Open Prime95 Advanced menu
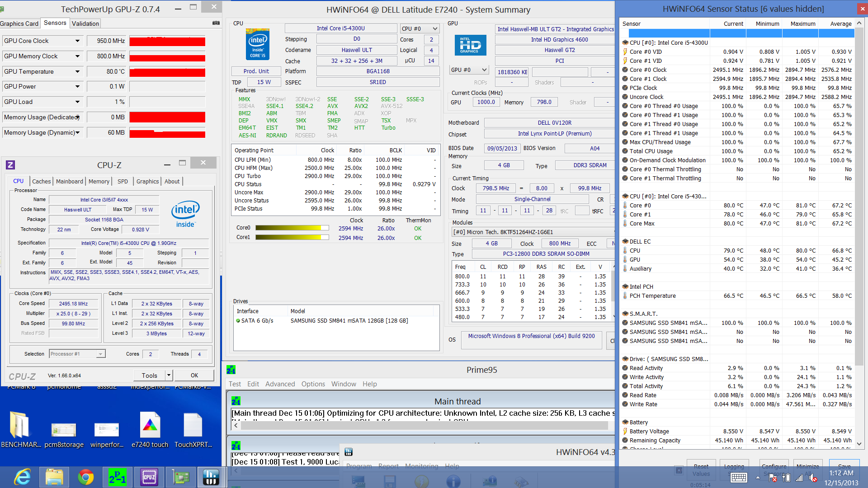This screenshot has height=488, width=868. (280, 384)
